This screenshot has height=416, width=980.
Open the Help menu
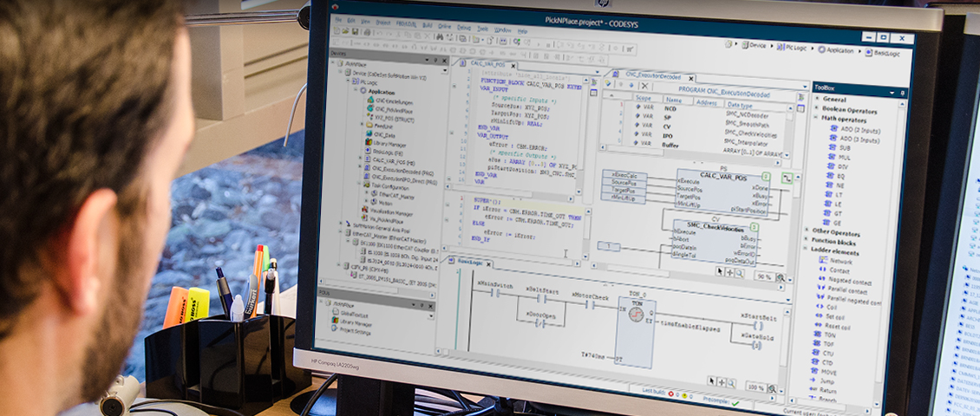[522, 30]
